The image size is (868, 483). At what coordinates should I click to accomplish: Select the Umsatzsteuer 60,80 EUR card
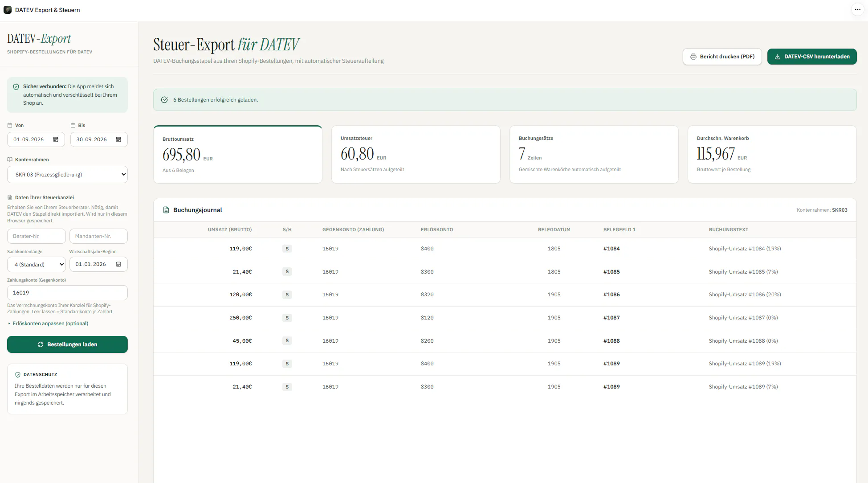click(x=416, y=154)
